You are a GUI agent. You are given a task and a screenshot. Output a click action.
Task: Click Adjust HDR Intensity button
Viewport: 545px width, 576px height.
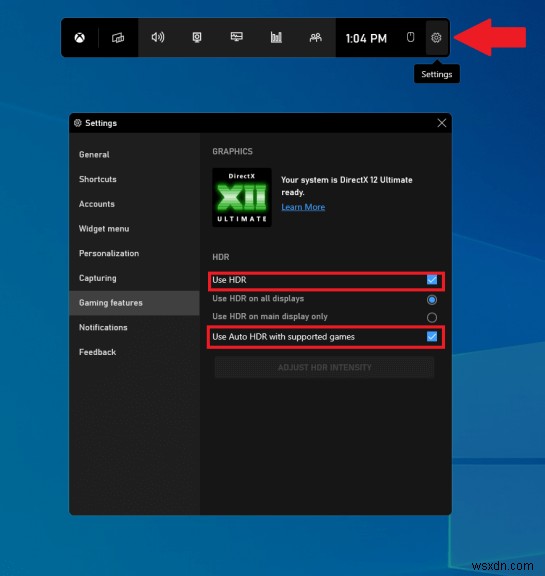324,367
